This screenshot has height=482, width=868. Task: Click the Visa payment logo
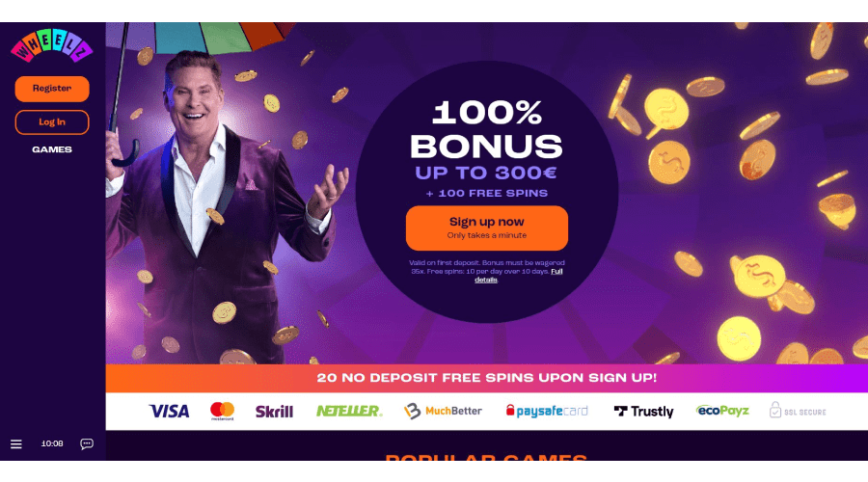(170, 412)
